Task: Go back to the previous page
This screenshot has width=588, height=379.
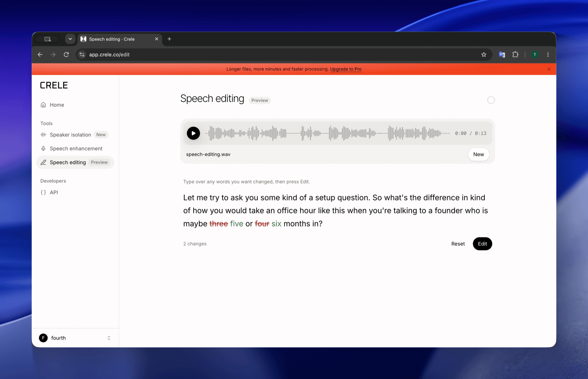Action: pos(40,54)
